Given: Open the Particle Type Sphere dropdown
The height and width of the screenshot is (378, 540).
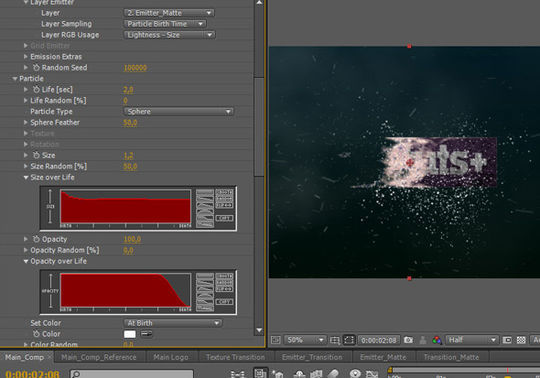Looking at the screenshot, I should coord(178,112).
